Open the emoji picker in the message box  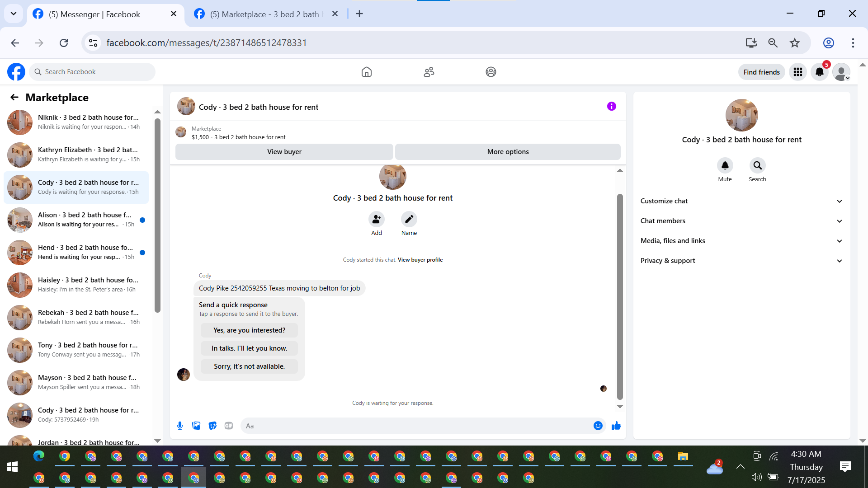point(598,426)
